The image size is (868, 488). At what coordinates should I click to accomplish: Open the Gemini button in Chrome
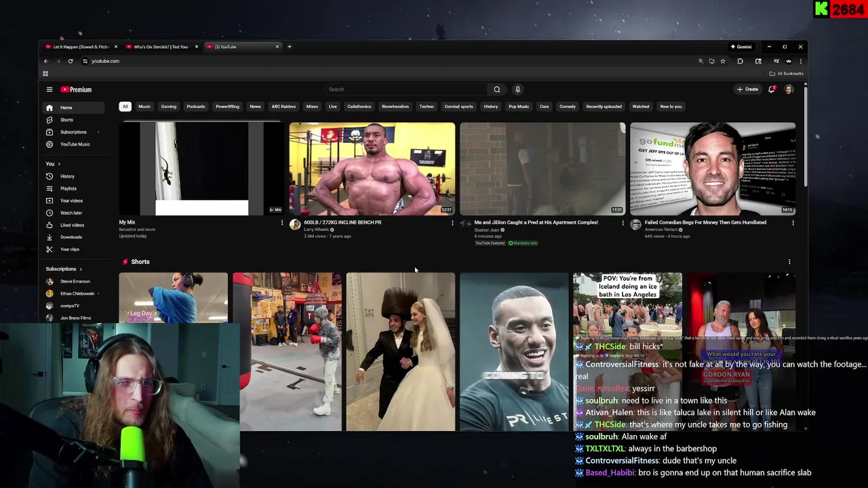click(741, 47)
